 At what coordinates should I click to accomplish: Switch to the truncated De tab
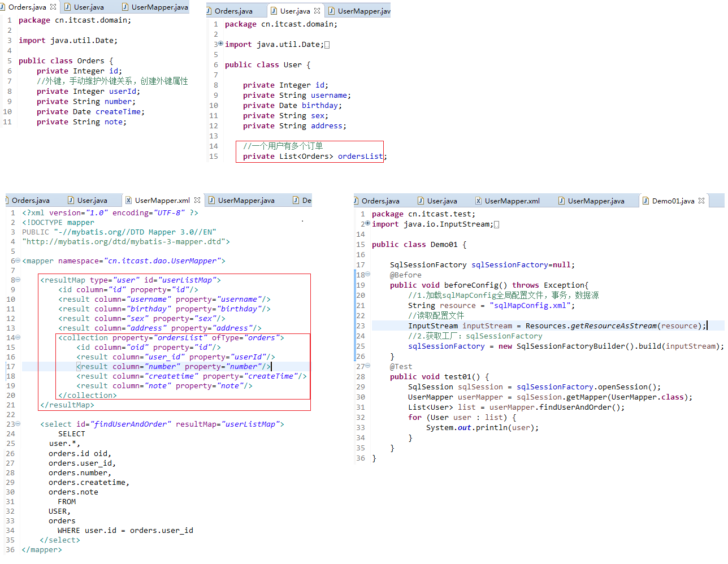tap(306, 200)
